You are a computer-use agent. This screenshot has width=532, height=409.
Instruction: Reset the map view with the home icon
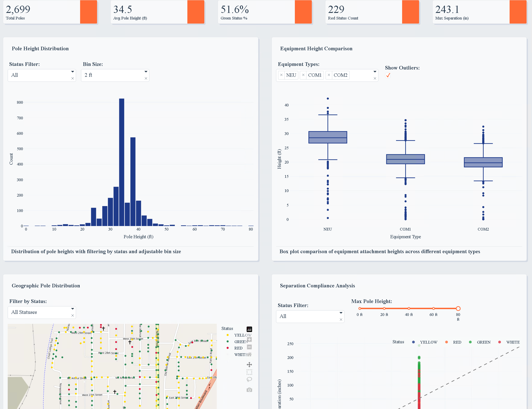tap(249, 354)
